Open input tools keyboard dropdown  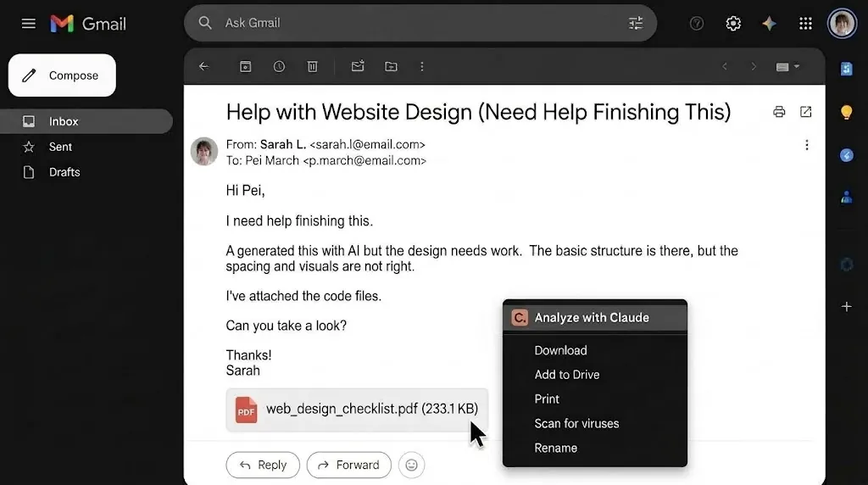click(787, 66)
